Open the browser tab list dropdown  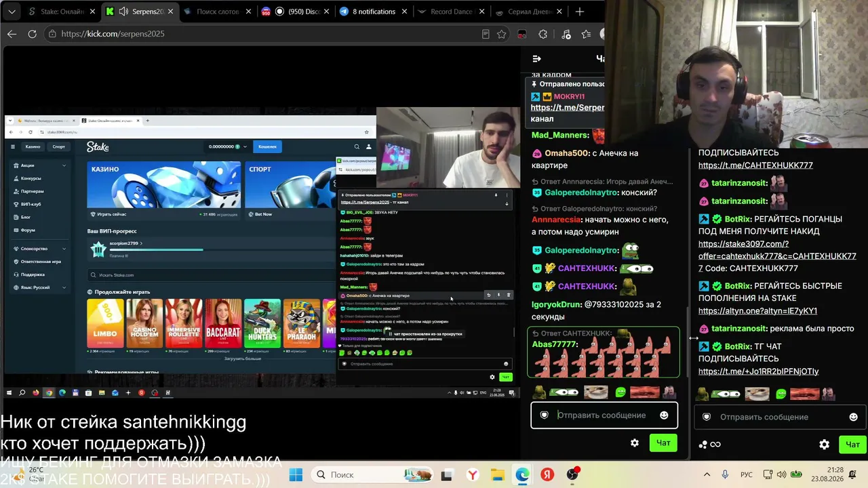12,12
